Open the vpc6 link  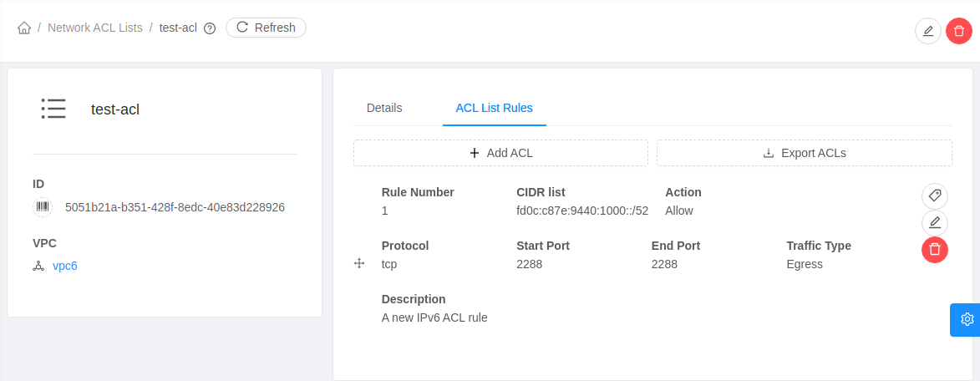click(x=65, y=267)
